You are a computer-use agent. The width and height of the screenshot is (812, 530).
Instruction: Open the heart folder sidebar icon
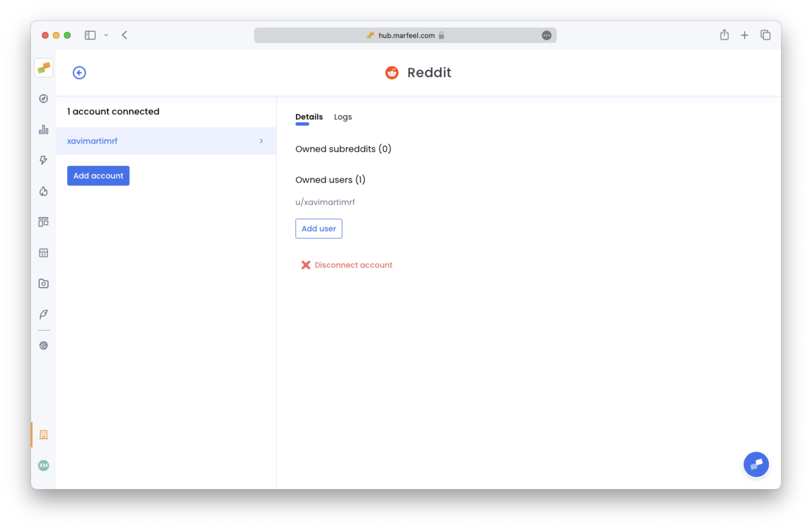pyautogui.click(x=43, y=283)
